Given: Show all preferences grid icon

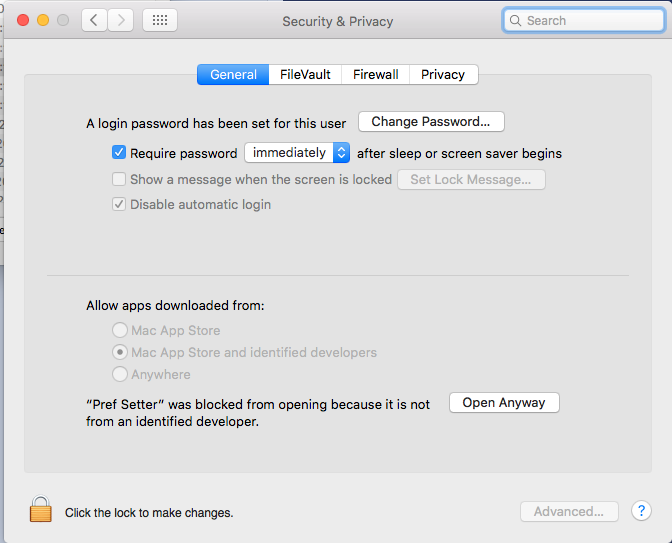Looking at the screenshot, I should [160, 20].
